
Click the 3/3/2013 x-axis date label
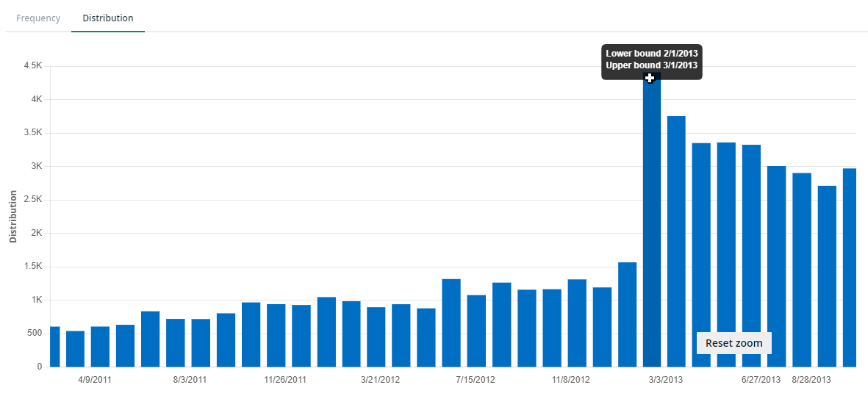tap(665, 380)
